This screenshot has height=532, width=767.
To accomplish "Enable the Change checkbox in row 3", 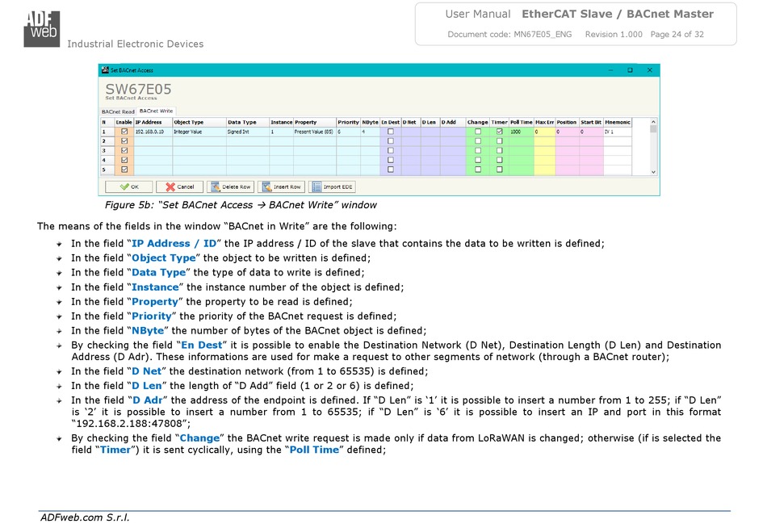I will [x=478, y=151].
